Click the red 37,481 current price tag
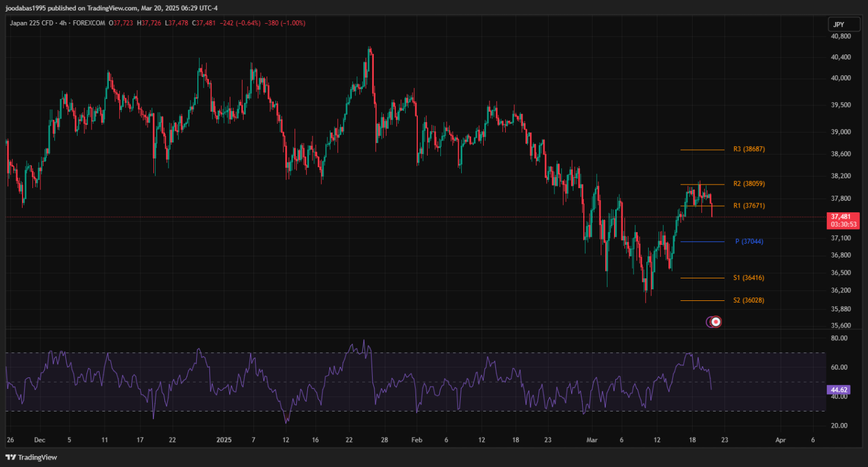The image size is (868, 467). (x=843, y=217)
